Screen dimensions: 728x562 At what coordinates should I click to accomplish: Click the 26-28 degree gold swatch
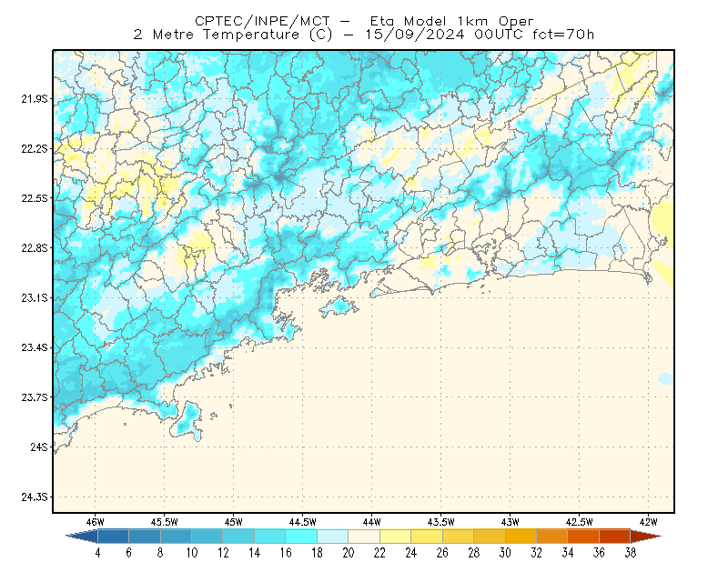point(459,537)
